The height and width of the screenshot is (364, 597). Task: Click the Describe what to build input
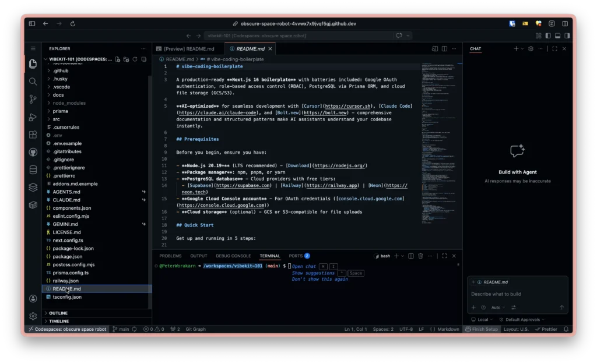518,294
